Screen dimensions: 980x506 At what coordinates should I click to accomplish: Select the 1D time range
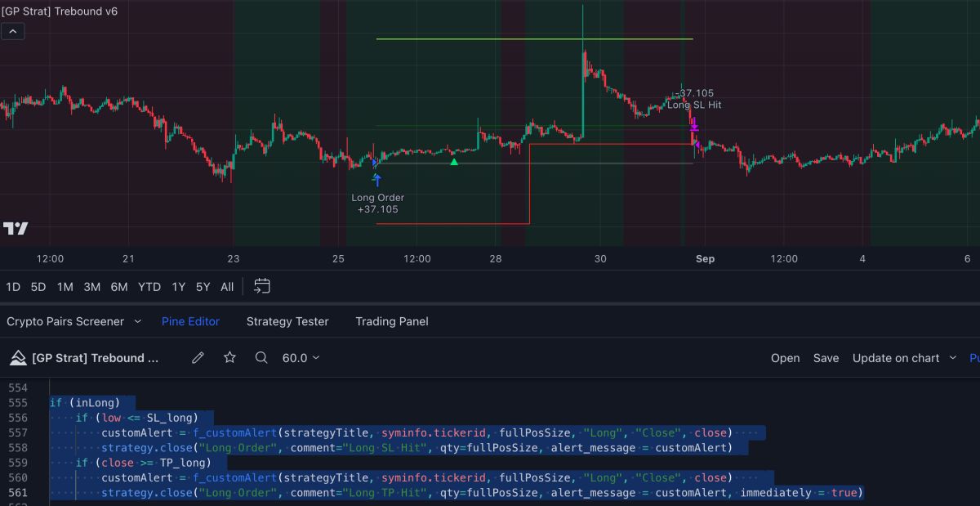(13, 287)
